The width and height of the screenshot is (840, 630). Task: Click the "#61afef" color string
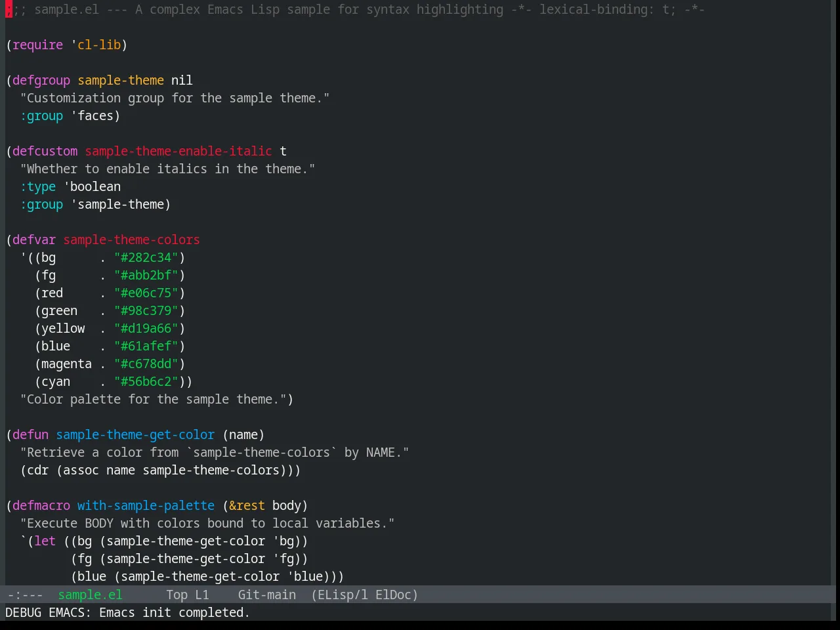pos(146,346)
